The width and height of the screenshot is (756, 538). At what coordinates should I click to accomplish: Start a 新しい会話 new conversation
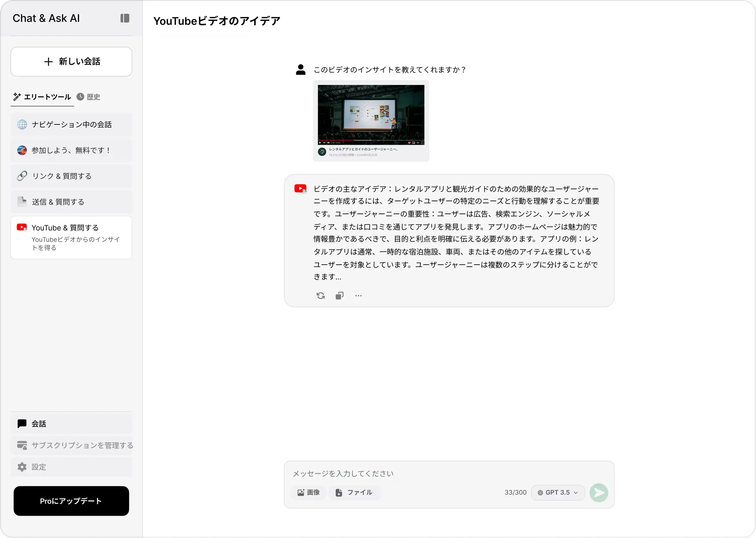pos(71,62)
